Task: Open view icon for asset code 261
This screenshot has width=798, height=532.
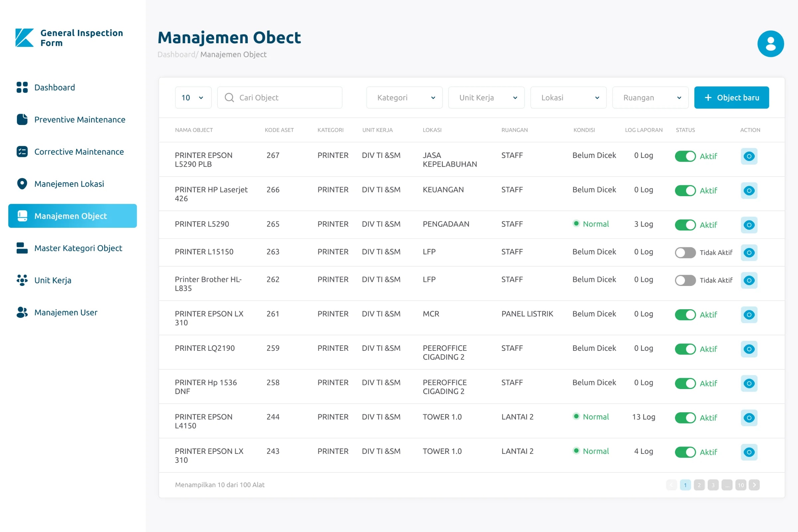Action: [749, 315]
